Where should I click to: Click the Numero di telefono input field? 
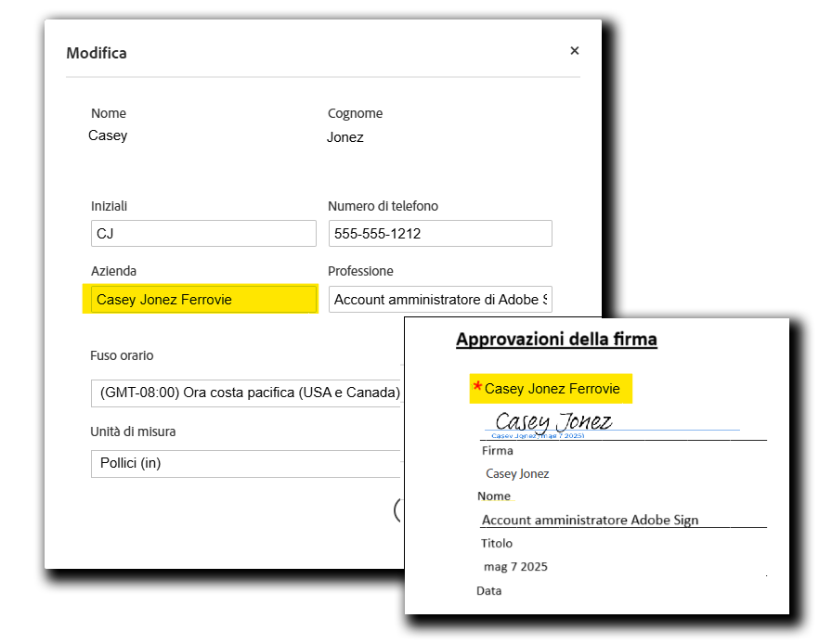[440, 234]
